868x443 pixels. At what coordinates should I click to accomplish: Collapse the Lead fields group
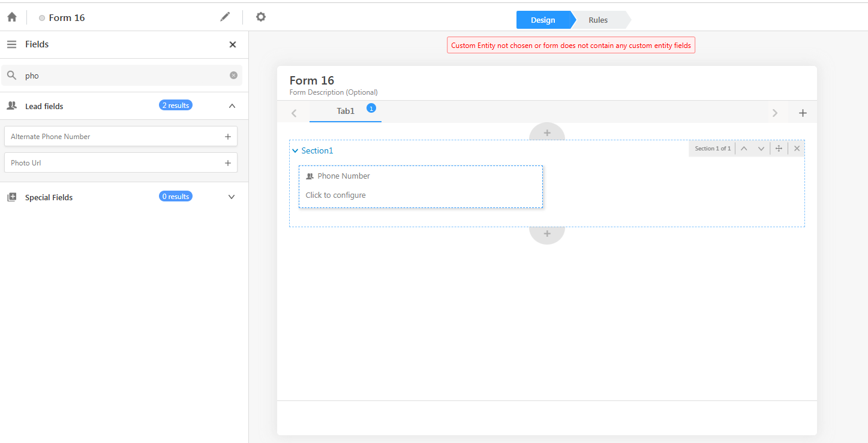tap(232, 106)
